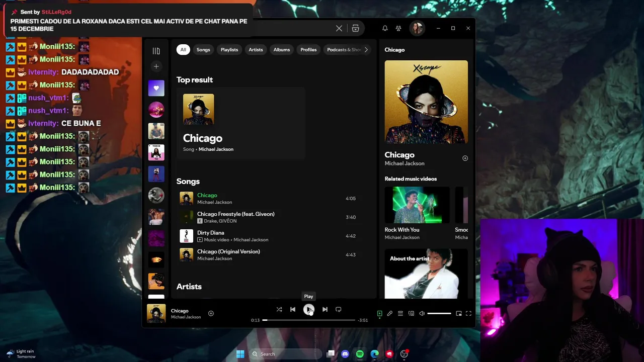Open the Rock With You music video thumbnail
Screen dimensions: 644x362
pos(417,205)
